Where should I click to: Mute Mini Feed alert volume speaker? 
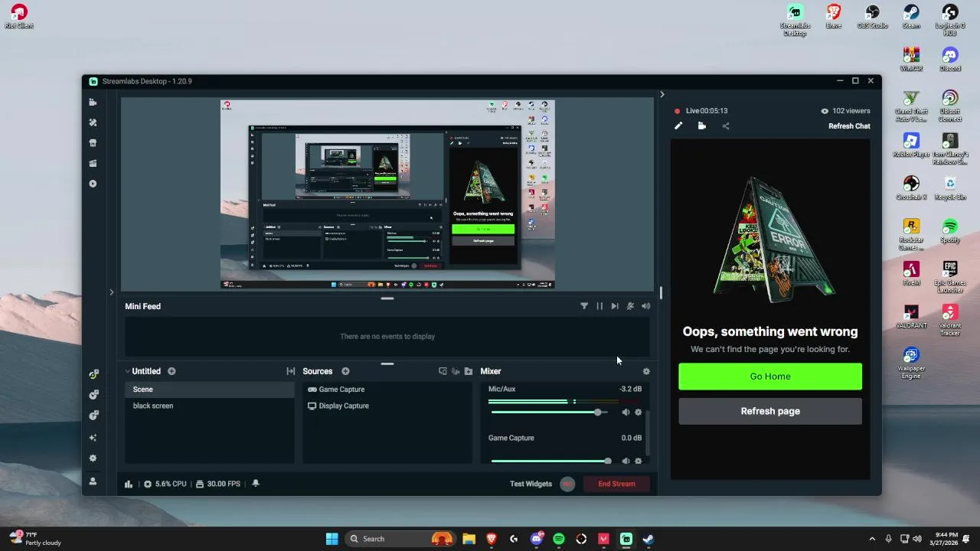click(645, 306)
